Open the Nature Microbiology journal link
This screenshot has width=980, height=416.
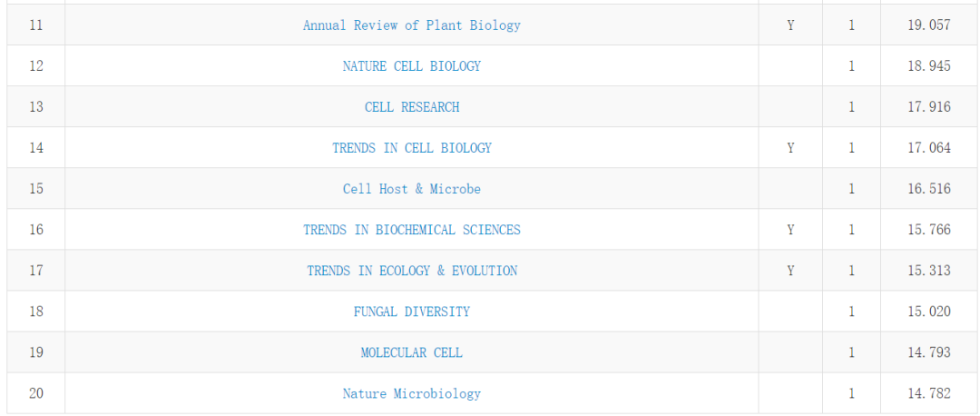point(411,393)
